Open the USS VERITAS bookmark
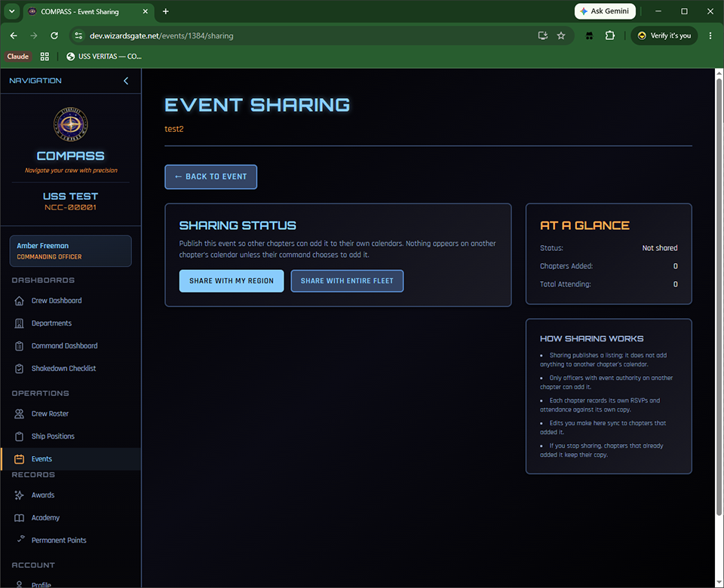 pyautogui.click(x=104, y=57)
